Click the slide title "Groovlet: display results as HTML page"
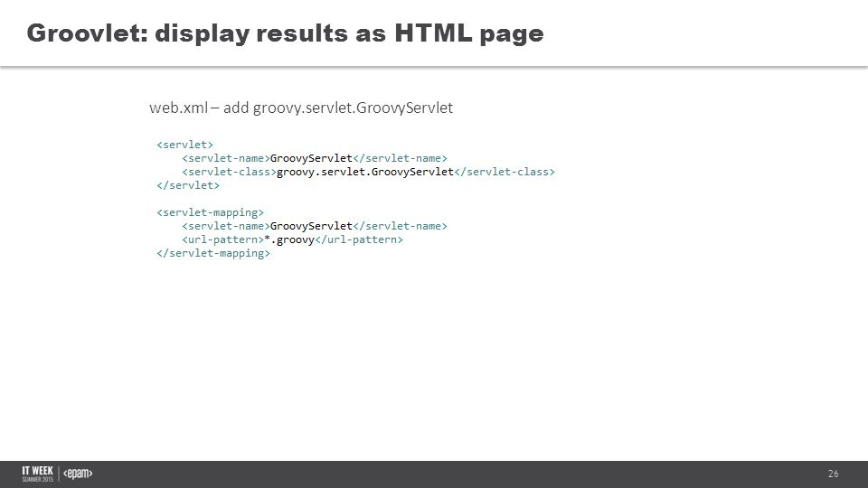The image size is (868, 488). pos(285,33)
